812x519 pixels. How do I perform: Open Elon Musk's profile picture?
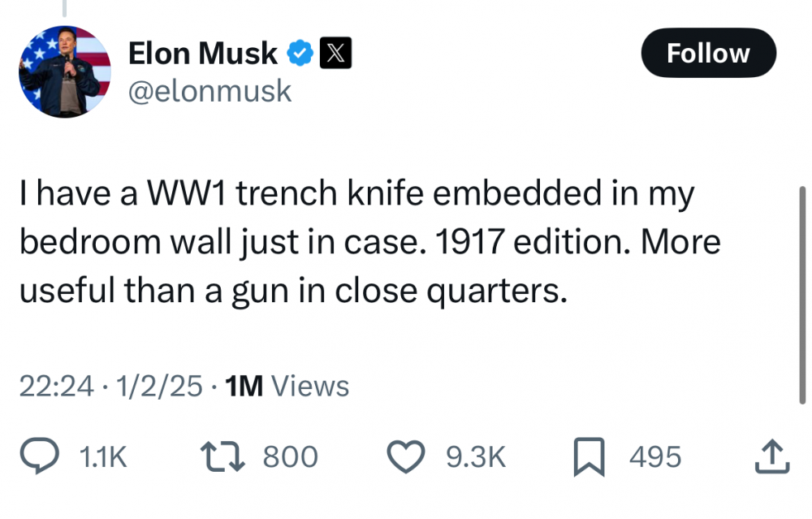(64, 71)
